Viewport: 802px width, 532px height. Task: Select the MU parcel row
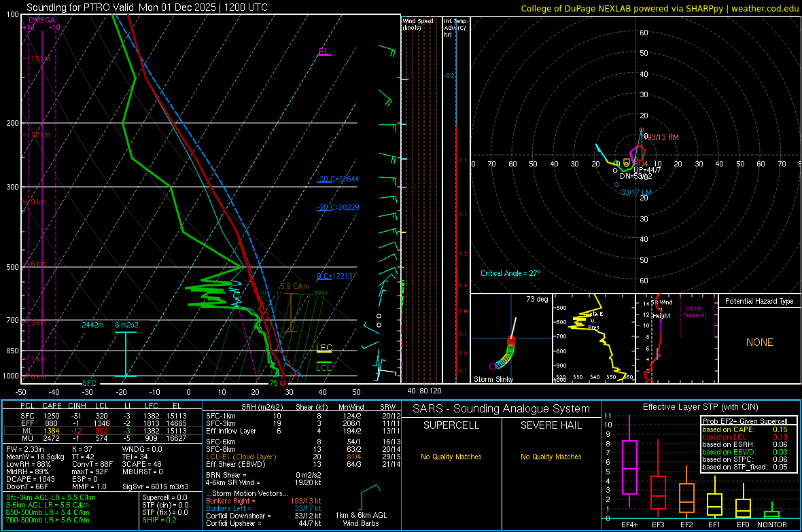tap(103, 438)
